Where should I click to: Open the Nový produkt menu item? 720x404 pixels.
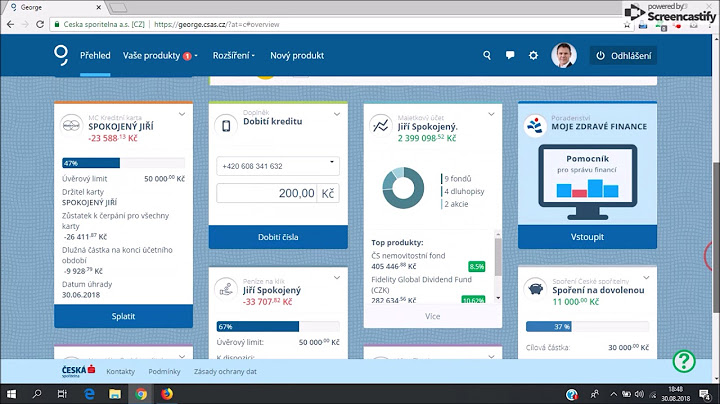297,56
